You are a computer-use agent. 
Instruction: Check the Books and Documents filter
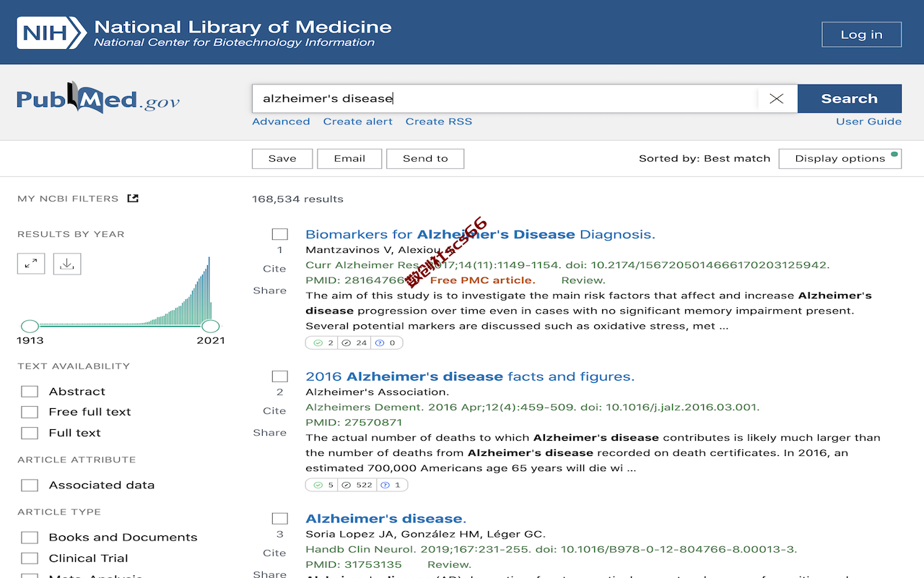click(30, 538)
